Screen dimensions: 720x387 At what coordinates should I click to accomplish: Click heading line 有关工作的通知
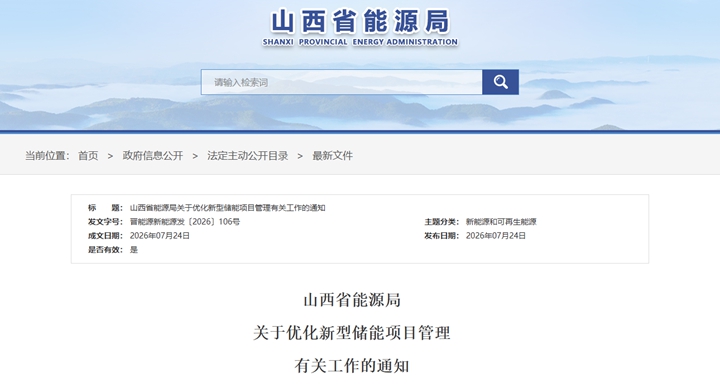pos(352,366)
